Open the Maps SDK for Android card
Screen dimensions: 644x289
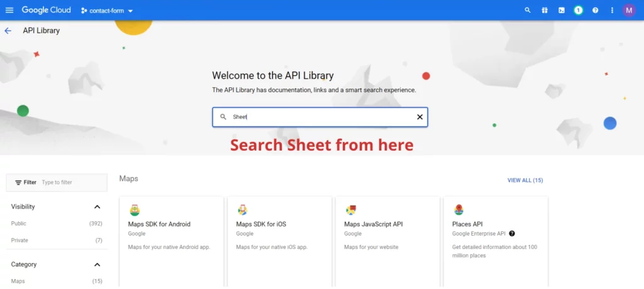[x=171, y=241]
